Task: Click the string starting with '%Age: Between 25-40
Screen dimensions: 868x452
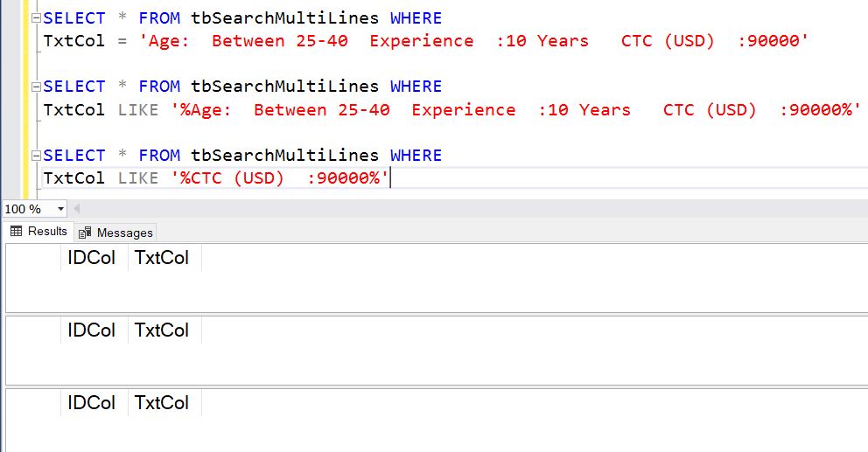Action: pyautogui.click(x=515, y=109)
